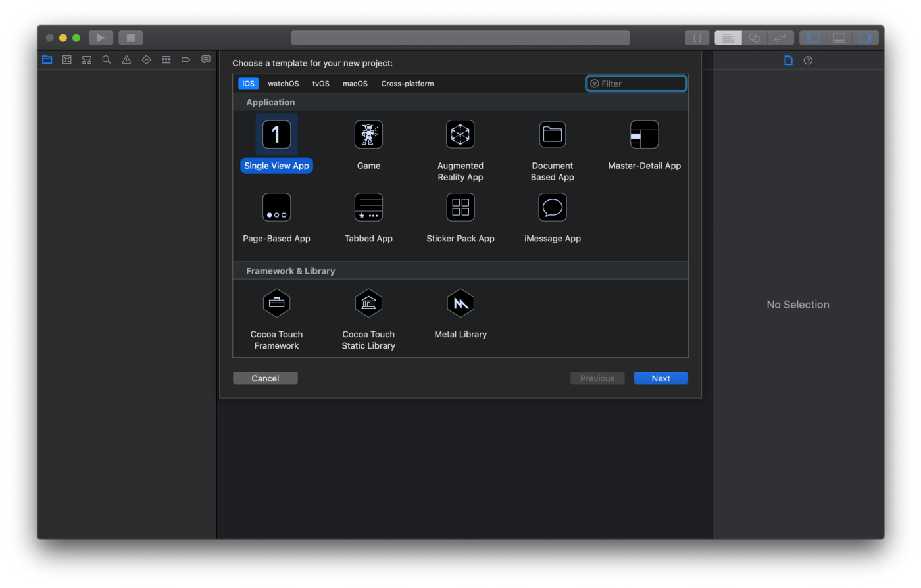Choose the Cocoa Touch Static Library template
The height and width of the screenshot is (588, 921).
[x=368, y=320]
